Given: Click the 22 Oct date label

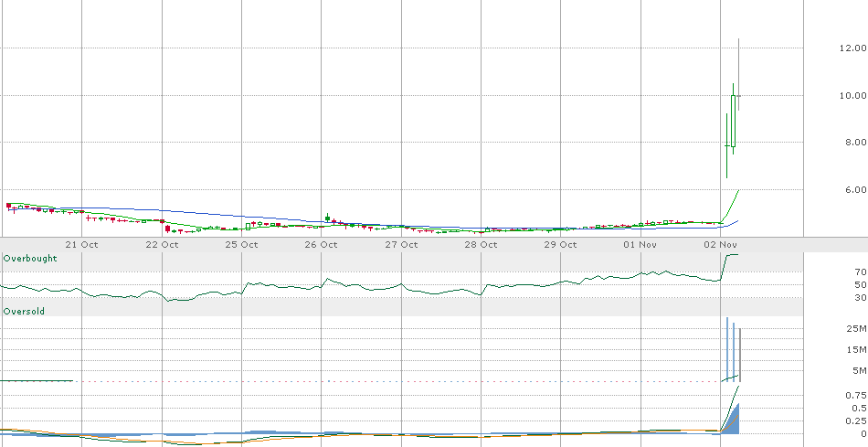Looking at the screenshot, I should 163,244.
